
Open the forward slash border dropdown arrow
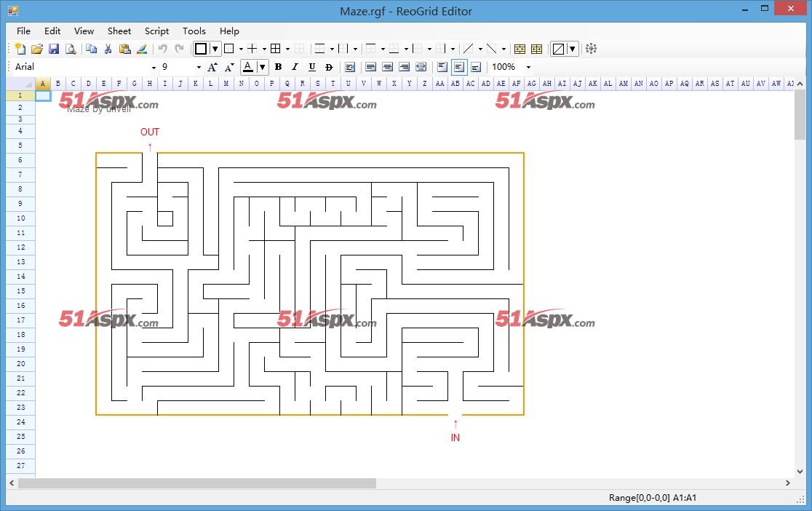click(x=480, y=49)
